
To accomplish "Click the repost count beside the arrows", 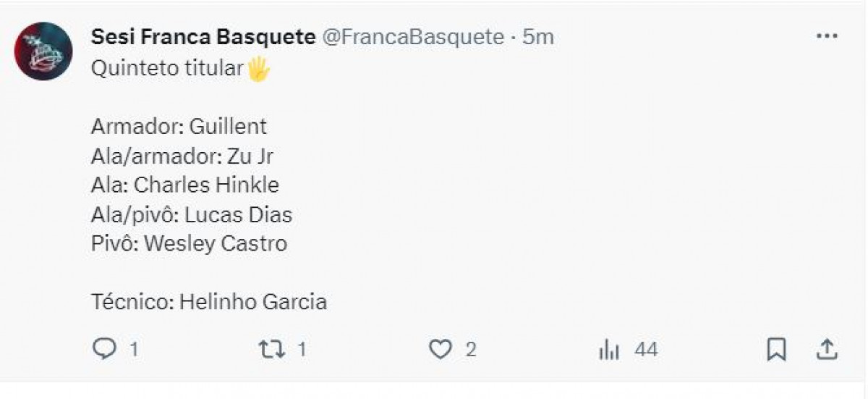I will [302, 350].
